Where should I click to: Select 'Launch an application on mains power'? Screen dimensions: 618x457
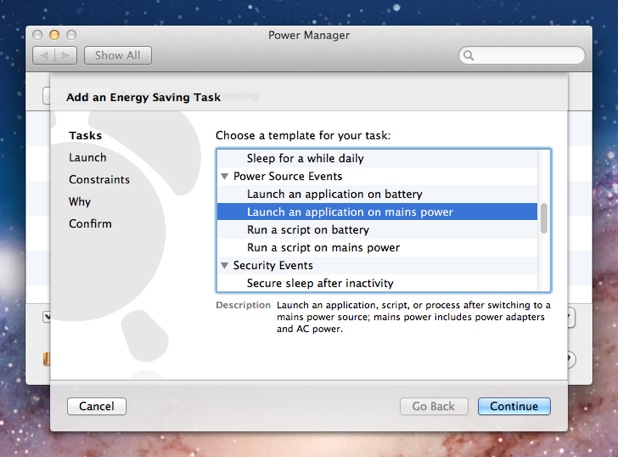tap(377, 212)
